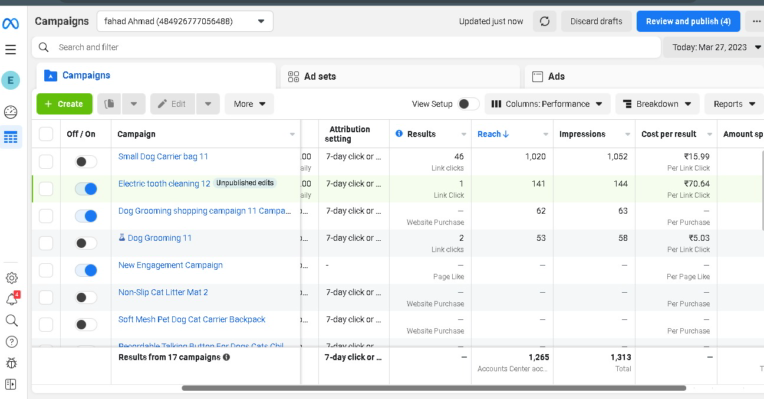Click the sidebar panel toggle icon at bottom
The image size is (764, 399).
[x=11, y=384]
